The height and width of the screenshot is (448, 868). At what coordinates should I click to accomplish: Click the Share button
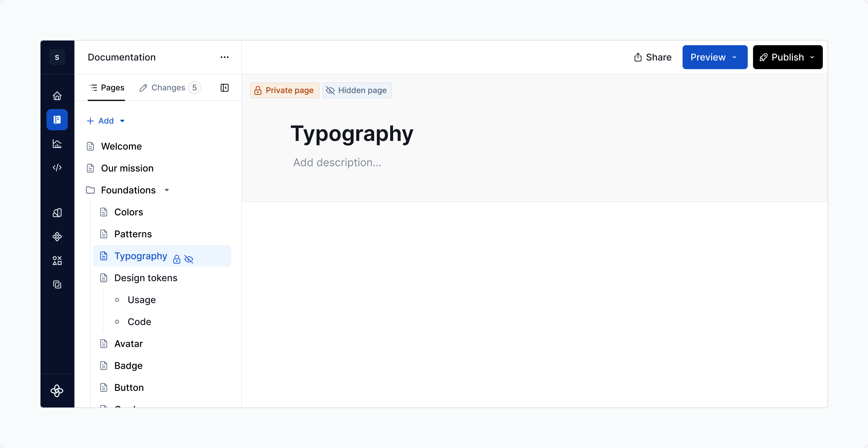(653, 57)
